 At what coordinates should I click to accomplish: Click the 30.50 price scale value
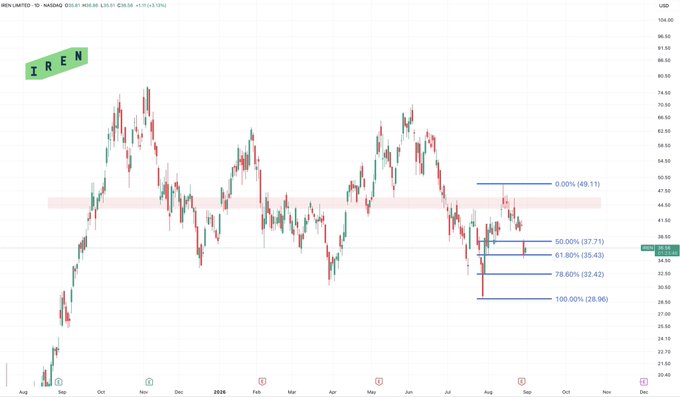664,287
